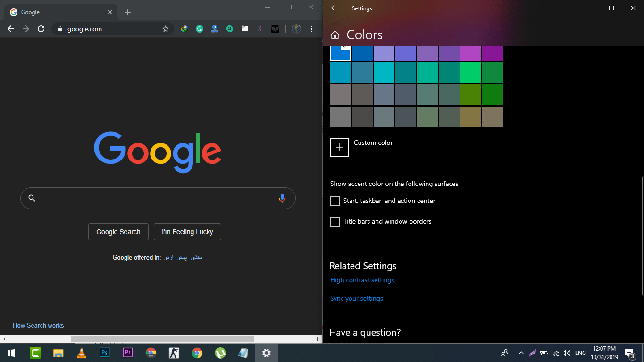Click the I'm Feeling Lucky button
The width and height of the screenshot is (644, 362).
[x=187, y=232]
